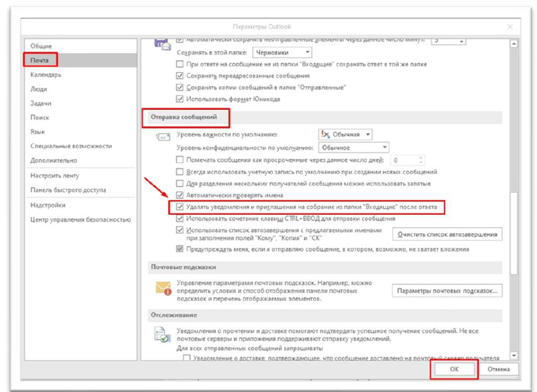Screen dimensions: 537x392
Task: Click the send messages envelope icon
Action: coord(163,136)
